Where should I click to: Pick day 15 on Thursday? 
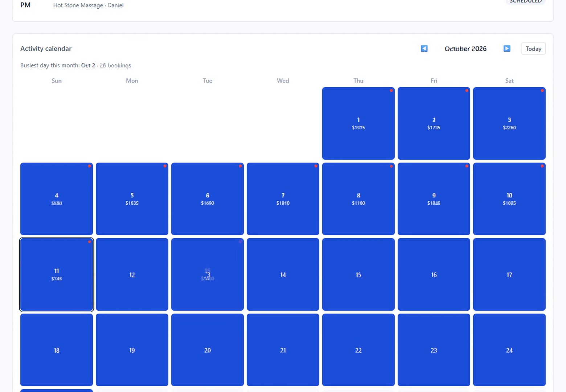358,274
